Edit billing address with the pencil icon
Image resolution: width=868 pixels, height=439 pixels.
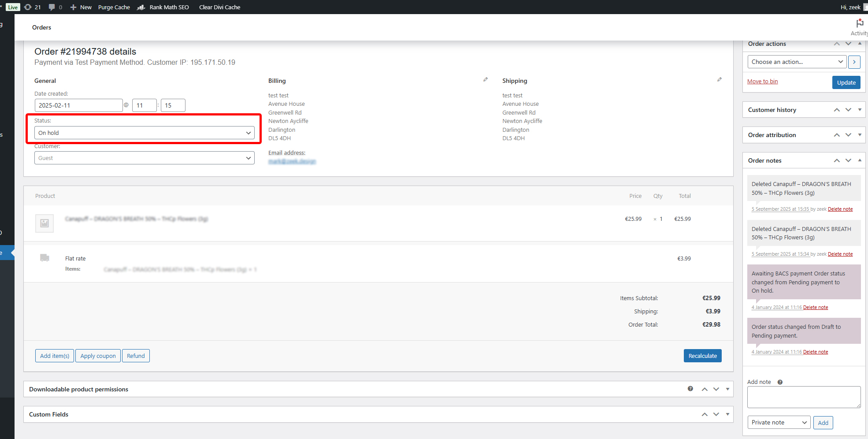(x=486, y=79)
